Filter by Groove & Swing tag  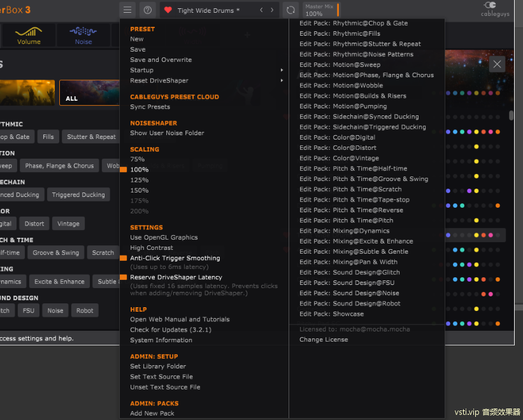coord(55,252)
